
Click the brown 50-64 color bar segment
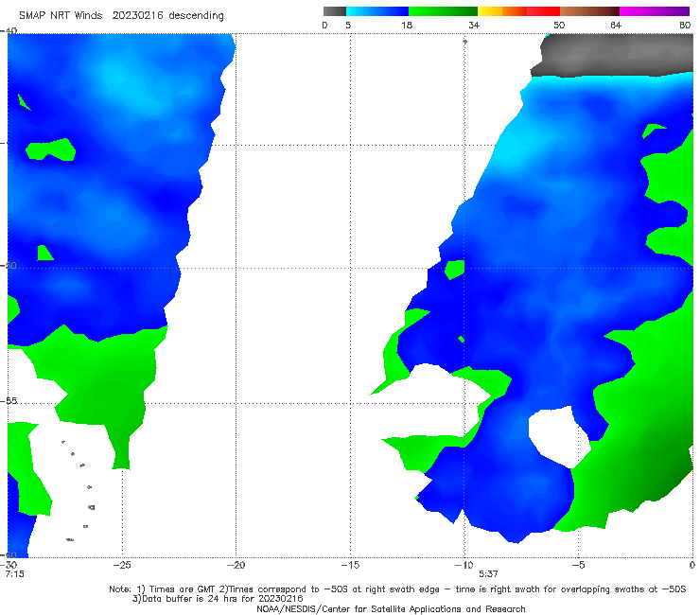click(589, 11)
